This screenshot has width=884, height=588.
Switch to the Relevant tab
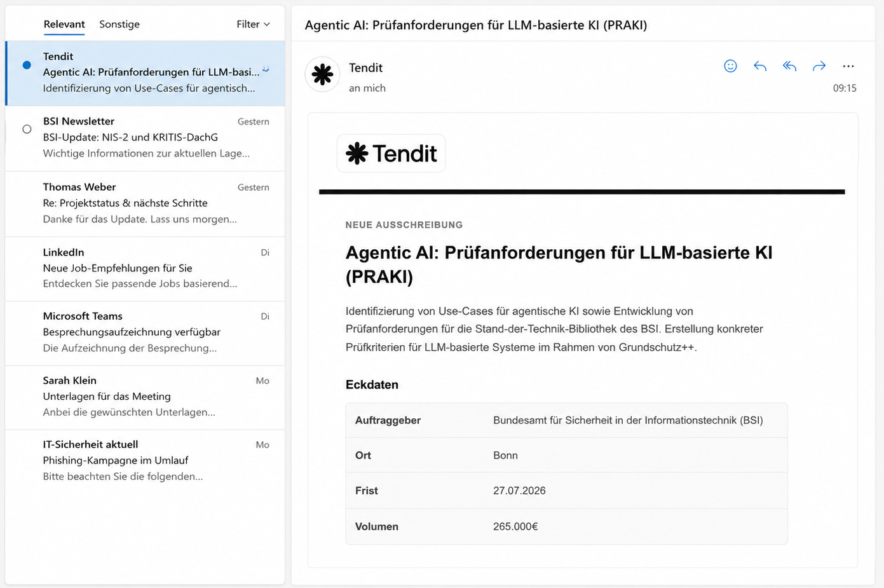[x=64, y=24]
